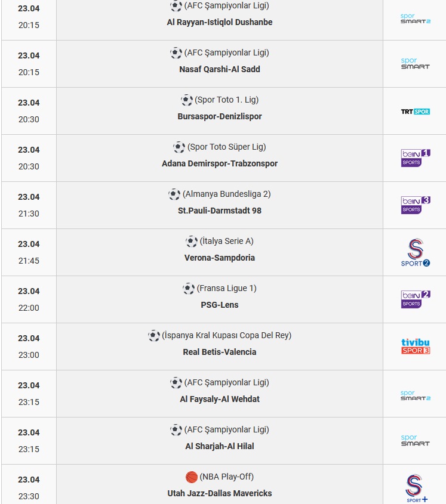Click the beIN Sports 2 channel logo
This screenshot has height=504, width=446.
[x=416, y=299]
